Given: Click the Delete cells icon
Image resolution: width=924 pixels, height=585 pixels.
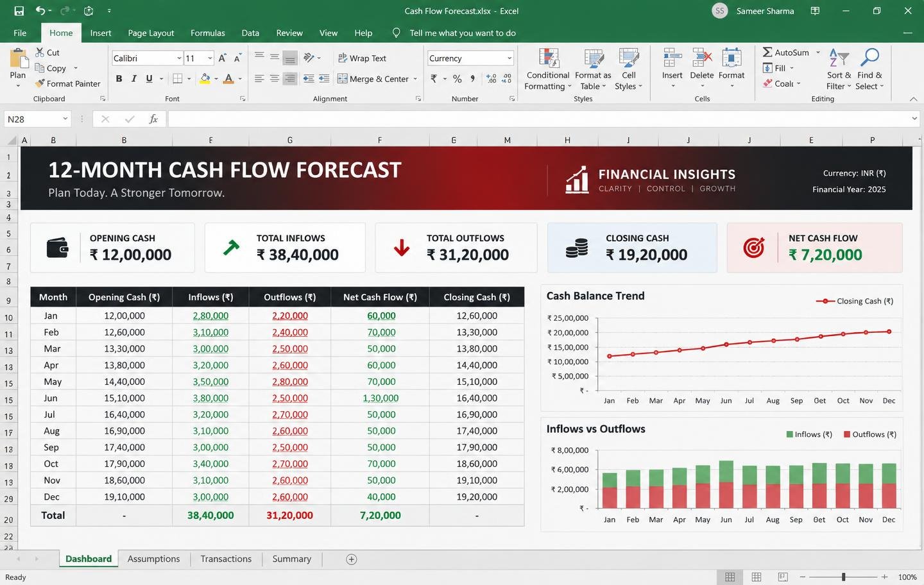Looking at the screenshot, I should point(701,58).
